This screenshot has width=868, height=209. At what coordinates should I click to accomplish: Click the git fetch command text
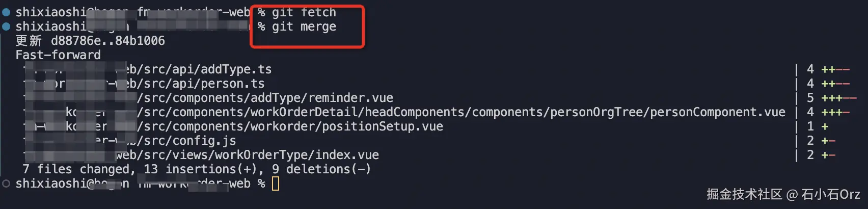(x=304, y=12)
